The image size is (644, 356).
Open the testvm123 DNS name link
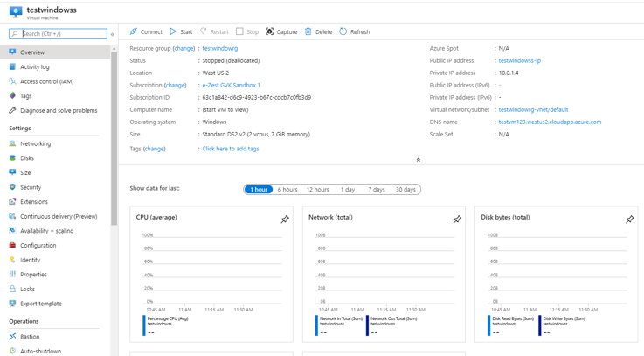point(550,122)
